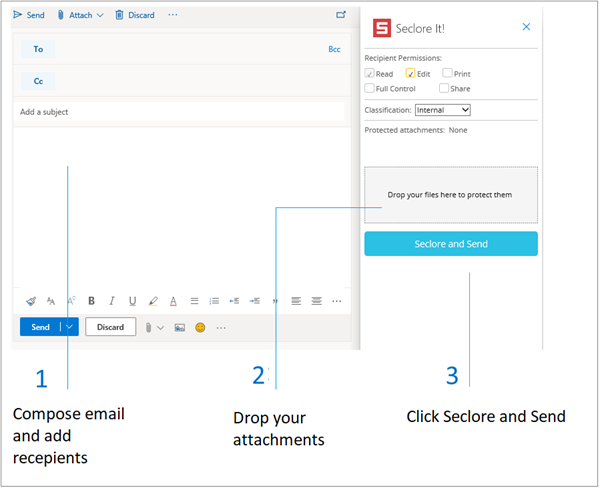Viewport: 602px width, 492px height.
Task: Align text left
Action: (x=297, y=302)
